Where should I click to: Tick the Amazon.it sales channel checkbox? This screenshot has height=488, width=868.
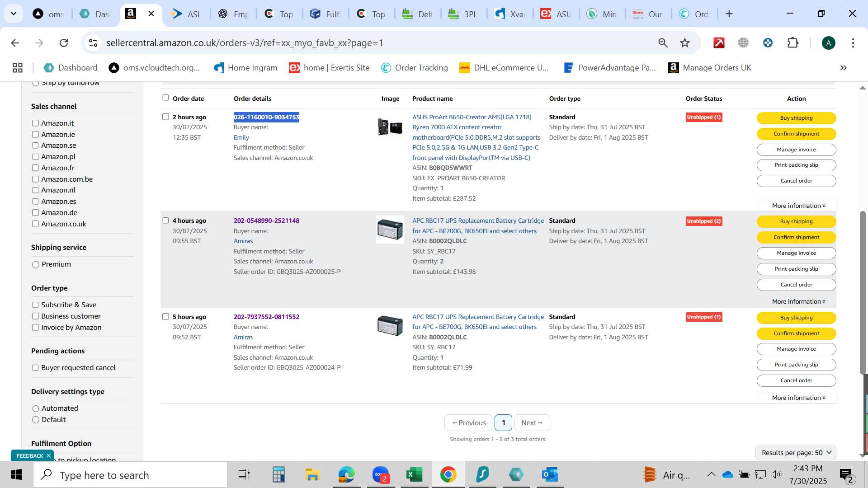(35, 123)
